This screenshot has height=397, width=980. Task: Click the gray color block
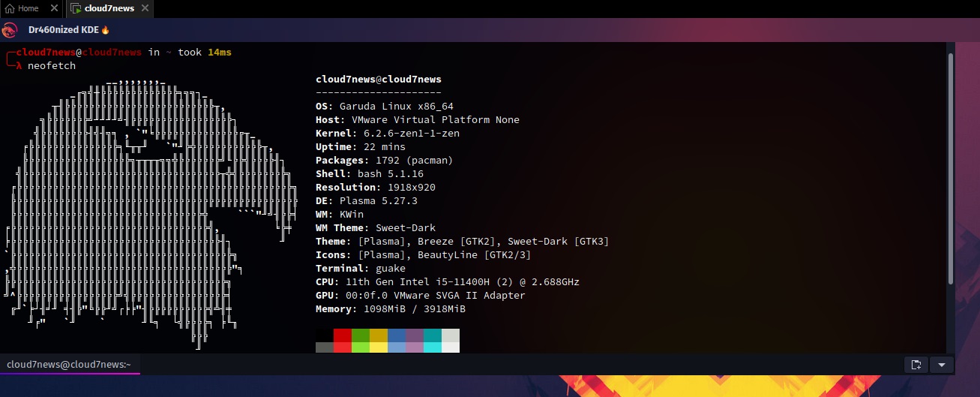pos(325,347)
